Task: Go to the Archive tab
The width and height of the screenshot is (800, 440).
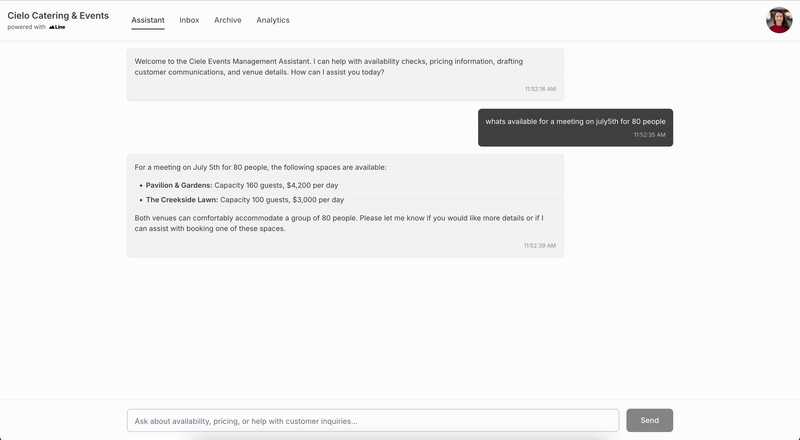Action: point(228,20)
